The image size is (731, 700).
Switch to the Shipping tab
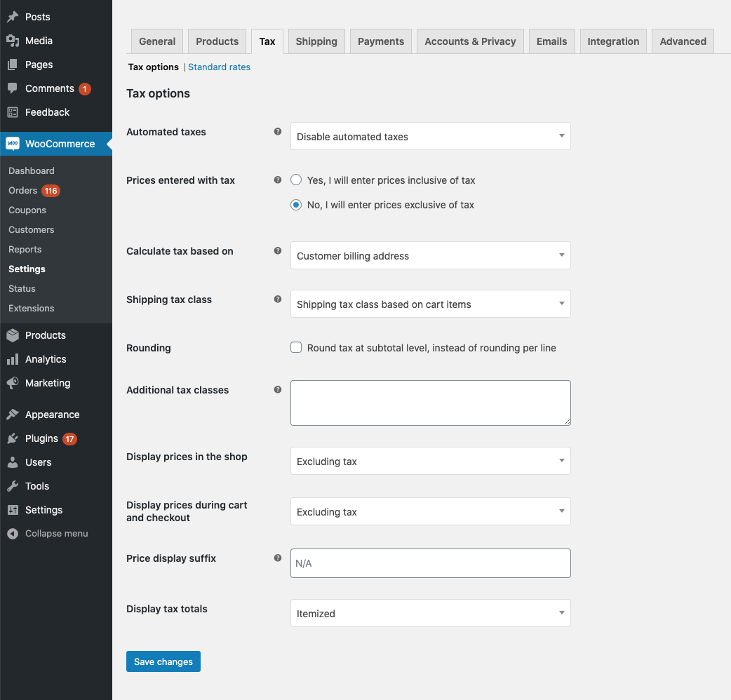tap(316, 41)
